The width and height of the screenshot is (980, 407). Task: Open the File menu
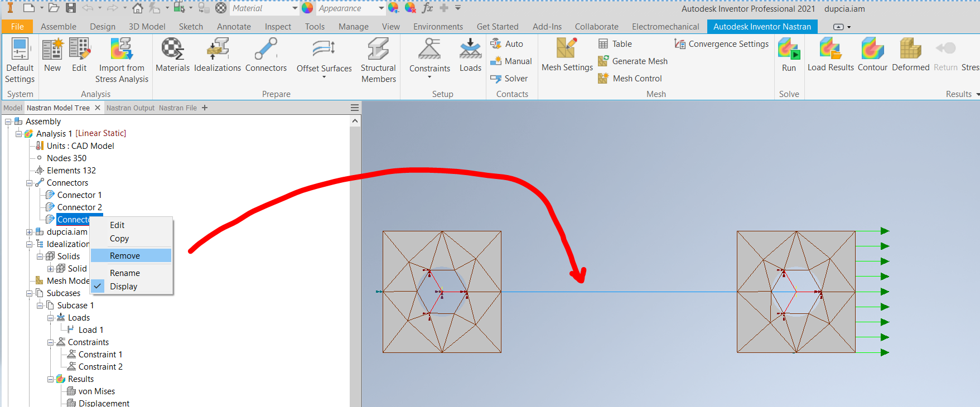click(x=17, y=27)
